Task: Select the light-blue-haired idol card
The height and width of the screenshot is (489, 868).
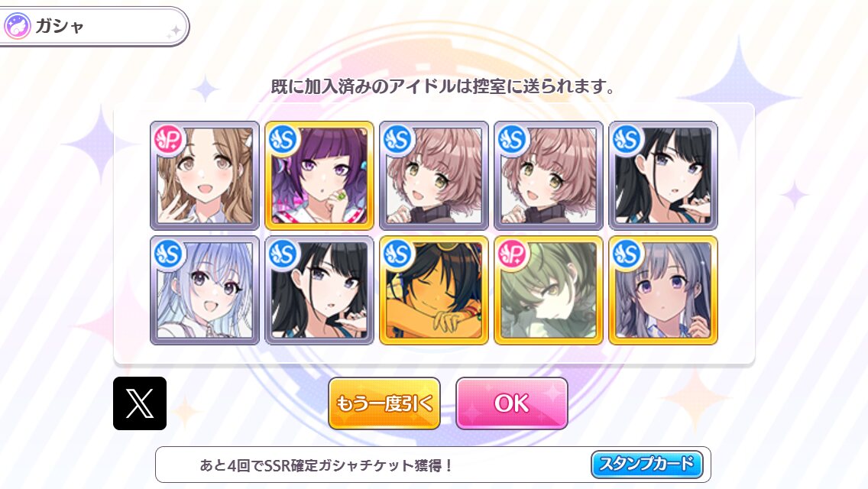Action: [205, 290]
